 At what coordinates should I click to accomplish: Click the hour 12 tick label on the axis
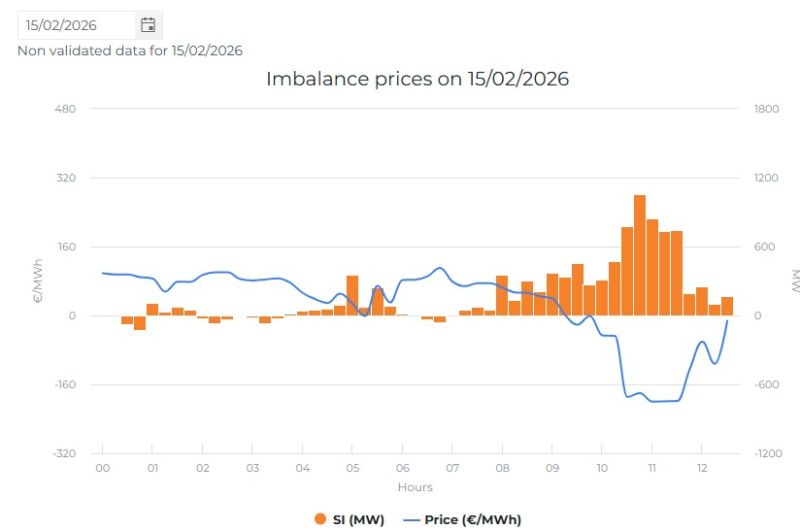(x=702, y=468)
